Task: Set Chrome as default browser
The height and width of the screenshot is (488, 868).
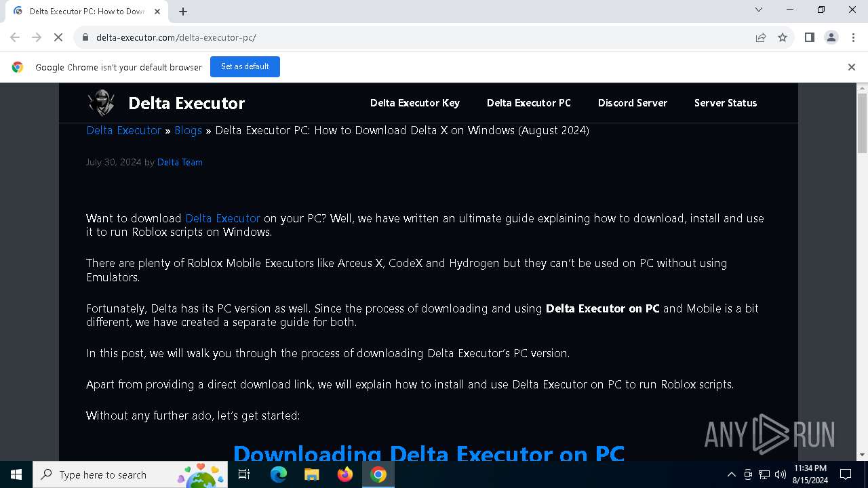Action: 245,67
